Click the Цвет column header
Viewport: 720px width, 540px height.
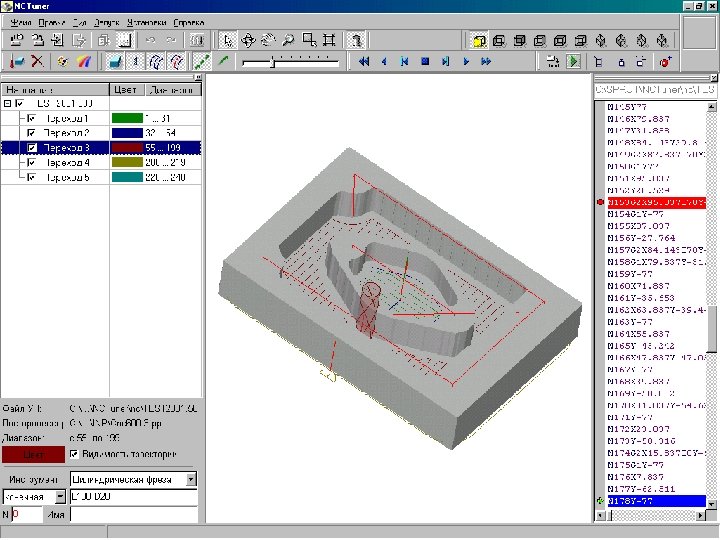(127, 90)
